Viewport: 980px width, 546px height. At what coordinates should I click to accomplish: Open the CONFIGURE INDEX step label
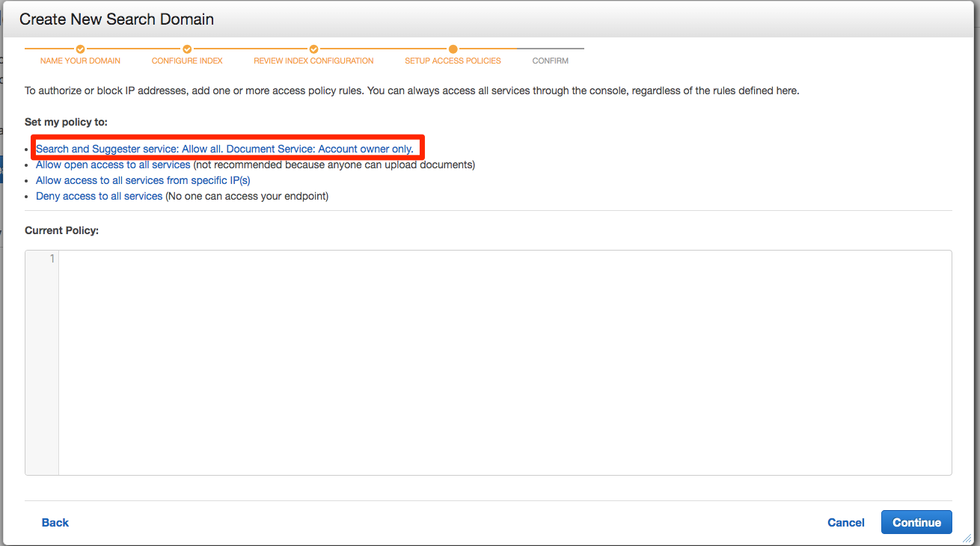point(187,61)
